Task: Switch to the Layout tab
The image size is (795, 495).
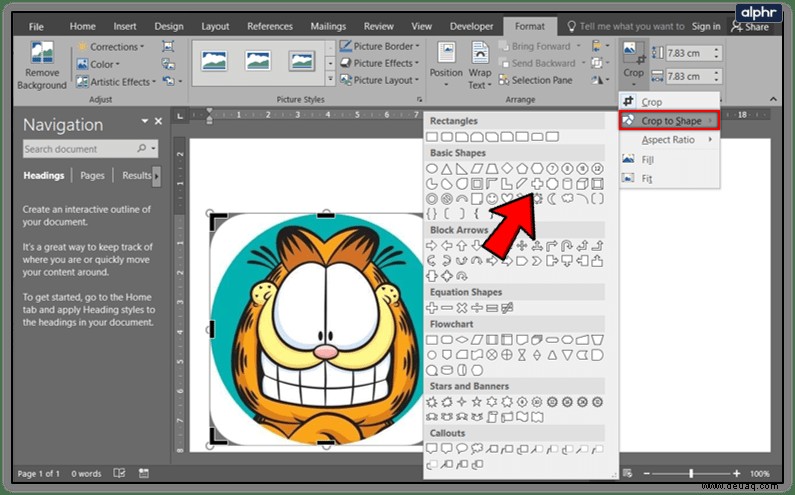Action: (215, 26)
